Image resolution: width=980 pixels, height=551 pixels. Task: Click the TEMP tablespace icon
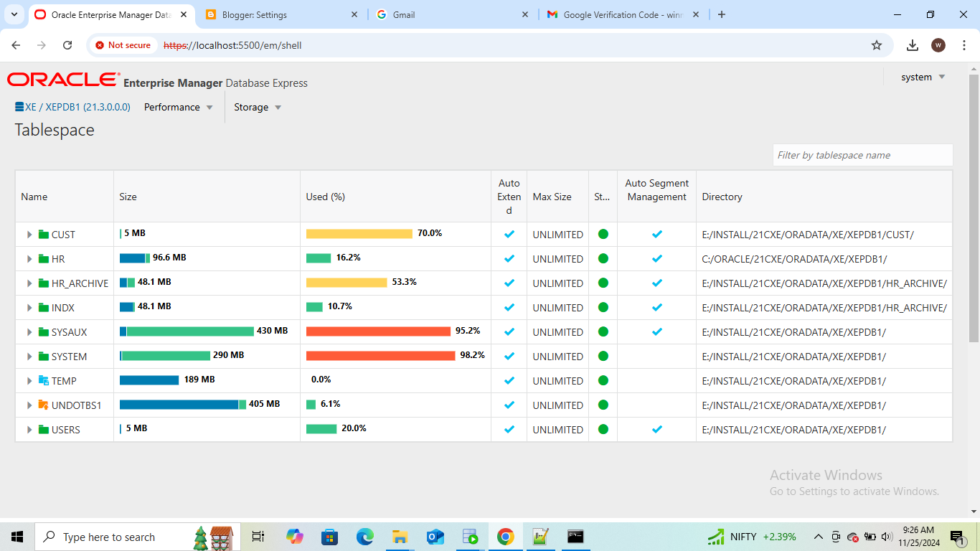coord(43,381)
